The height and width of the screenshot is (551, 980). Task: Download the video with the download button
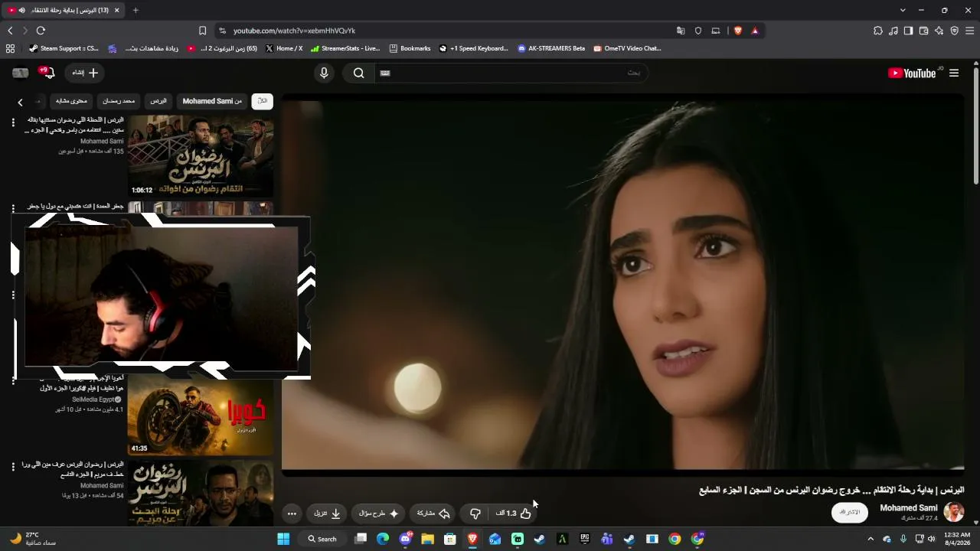pyautogui.click(x=328, y=513)
